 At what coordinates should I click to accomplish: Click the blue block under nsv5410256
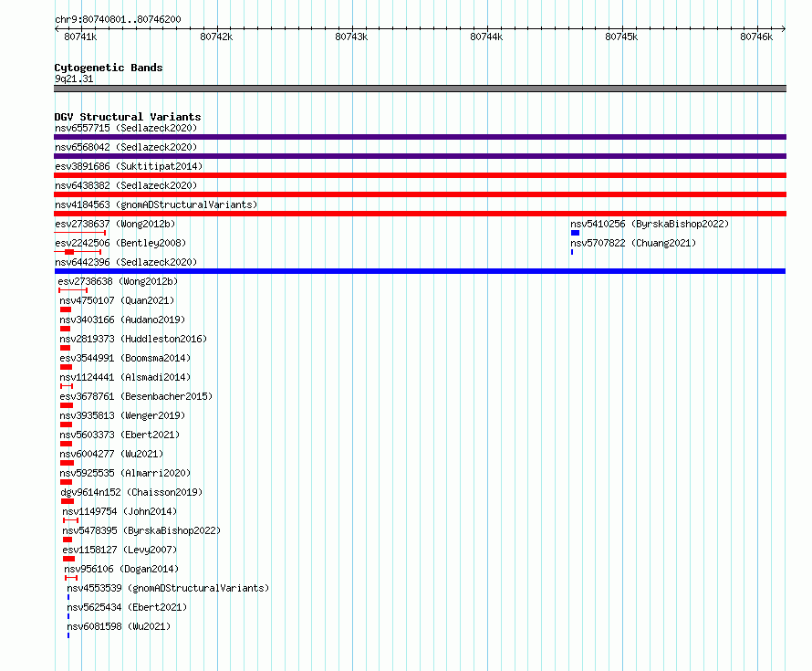pos(575,233)
